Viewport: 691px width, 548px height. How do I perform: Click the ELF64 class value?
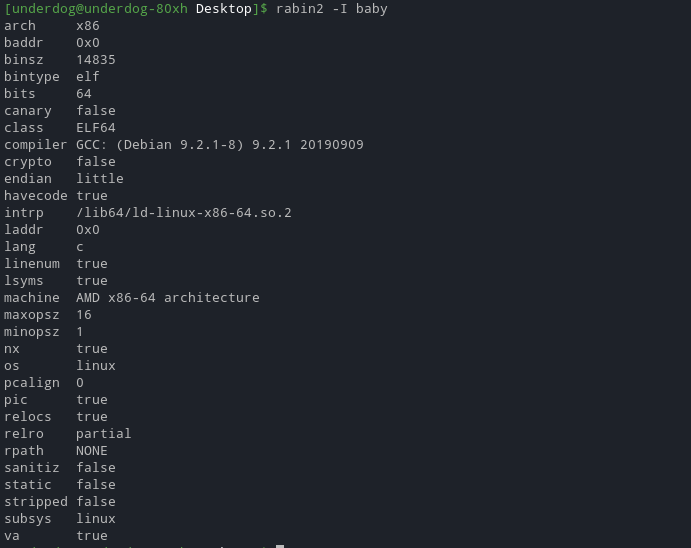click(x=96, y=128)
